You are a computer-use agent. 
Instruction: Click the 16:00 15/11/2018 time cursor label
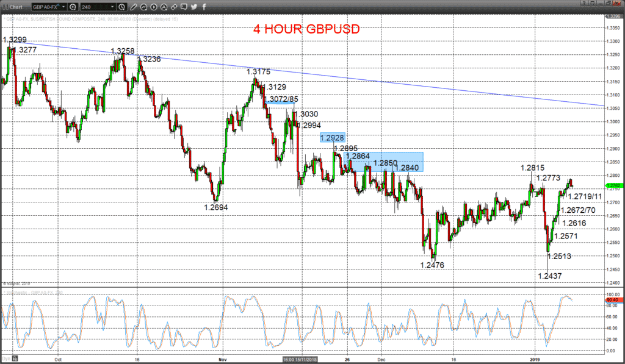pos(300,359)
